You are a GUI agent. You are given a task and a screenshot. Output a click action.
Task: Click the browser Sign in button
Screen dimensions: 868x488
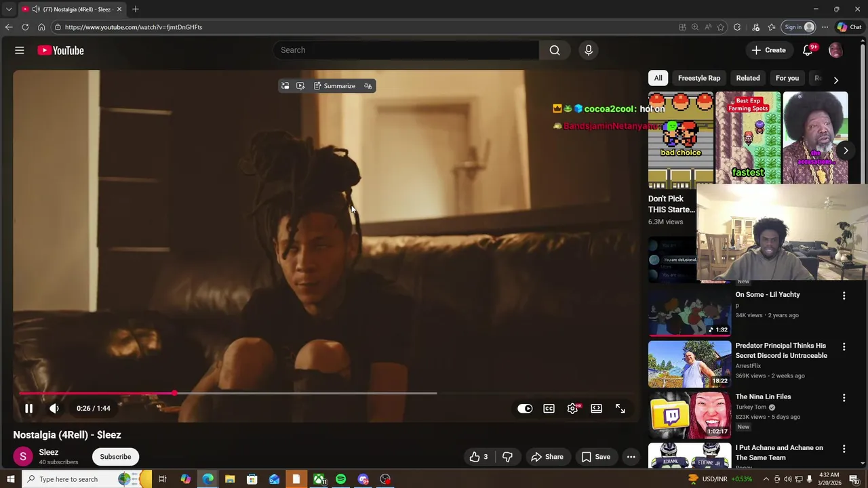(x=799, y=27)
